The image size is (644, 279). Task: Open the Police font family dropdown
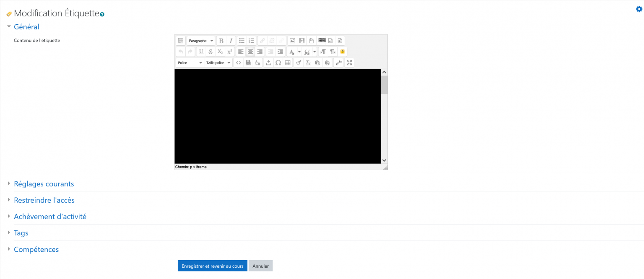(190, 62)
